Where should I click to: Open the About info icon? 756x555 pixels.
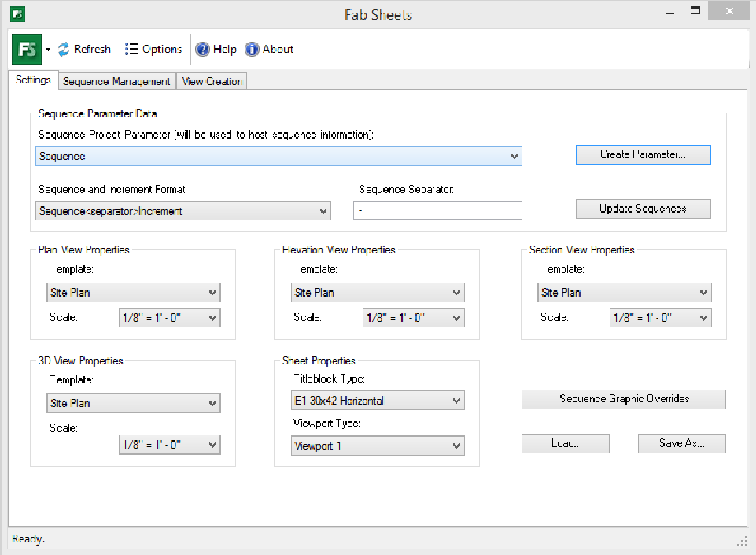pyautogui.click(x=253, y=50)
